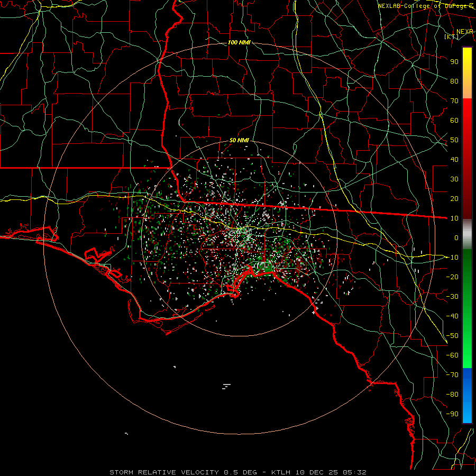
Task: Click the negative 30 scale label
Action: click(452, 297)
